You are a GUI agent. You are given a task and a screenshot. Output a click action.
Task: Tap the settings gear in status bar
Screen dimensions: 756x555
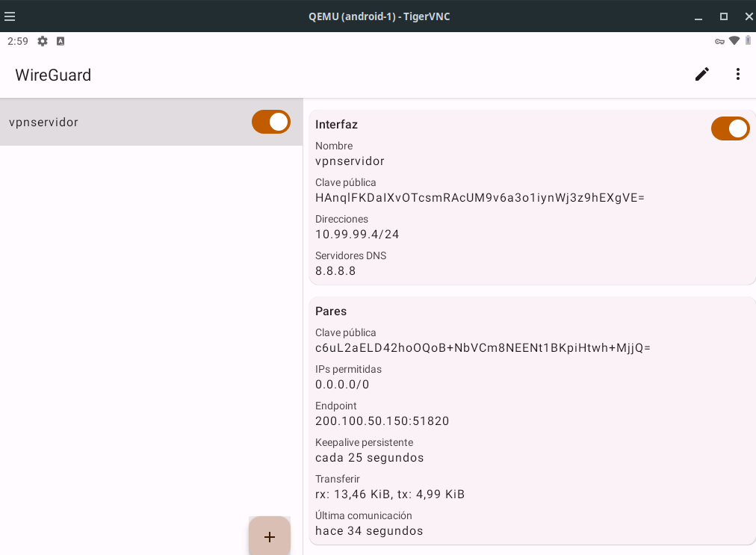[x=43, y=42]
